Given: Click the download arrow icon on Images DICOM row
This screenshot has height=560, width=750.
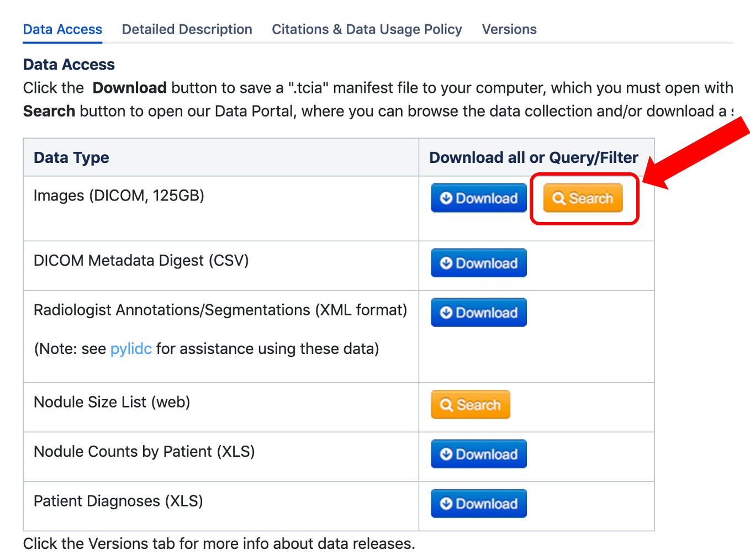Looking at the screenshot, I should [446, 198].
